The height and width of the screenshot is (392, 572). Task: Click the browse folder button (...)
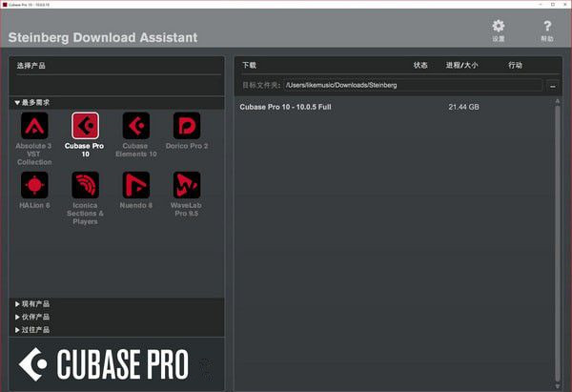(x=552, y=85)
